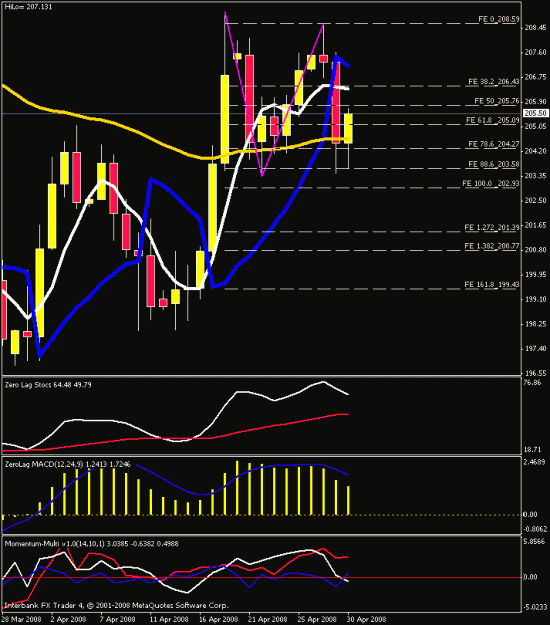Click the 2 Apr 2008 date label
The width and height of the screenshot is (550, 625).
[x=68, y=619]
